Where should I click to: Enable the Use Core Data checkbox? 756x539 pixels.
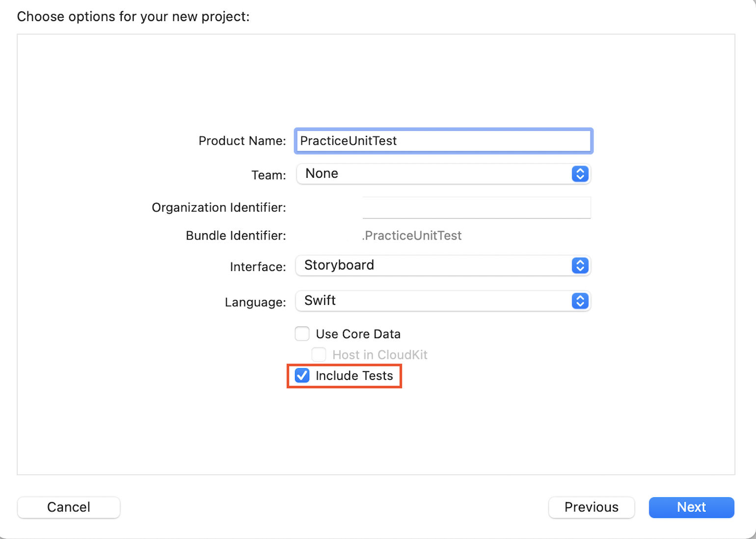302,334
